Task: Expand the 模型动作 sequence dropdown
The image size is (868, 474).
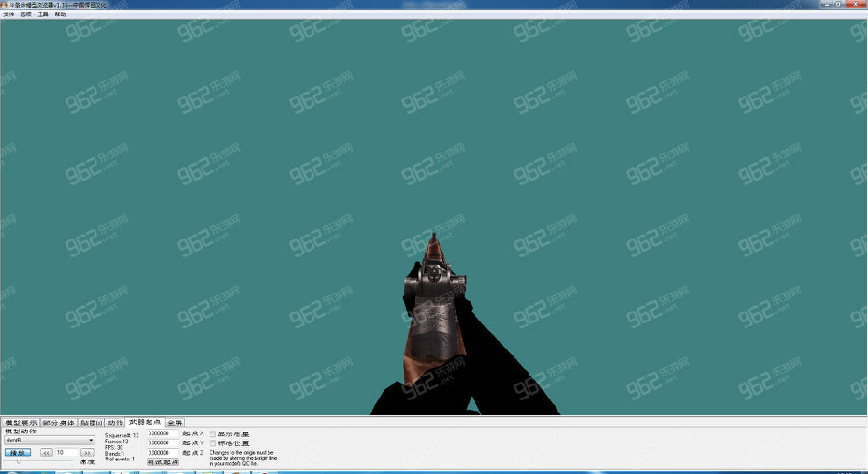Action: click(49, 440)
